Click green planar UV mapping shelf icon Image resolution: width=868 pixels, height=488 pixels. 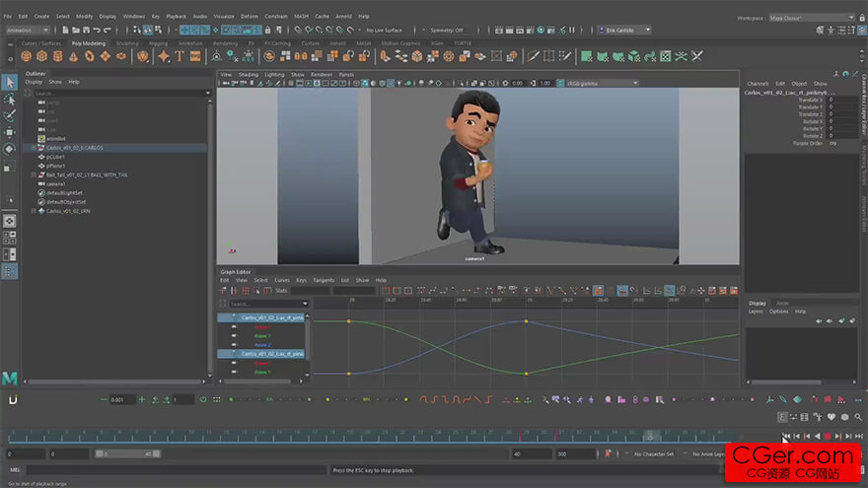[586, 56]
